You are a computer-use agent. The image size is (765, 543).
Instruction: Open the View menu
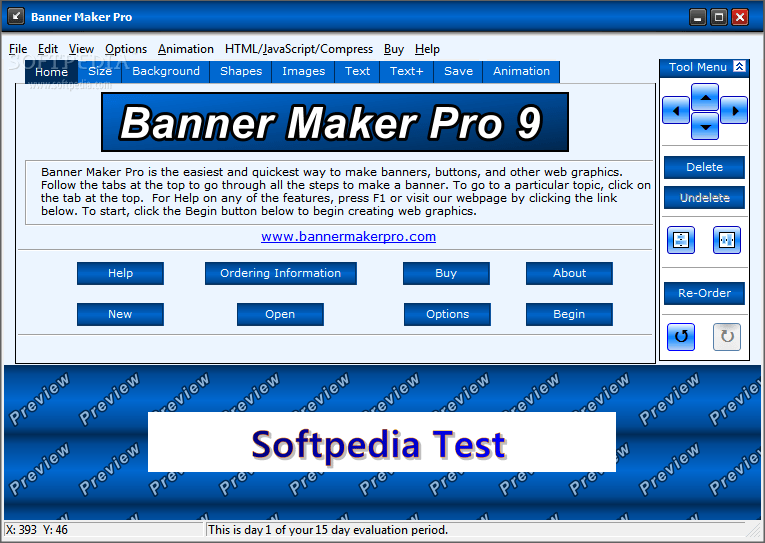tap(81, 49)
